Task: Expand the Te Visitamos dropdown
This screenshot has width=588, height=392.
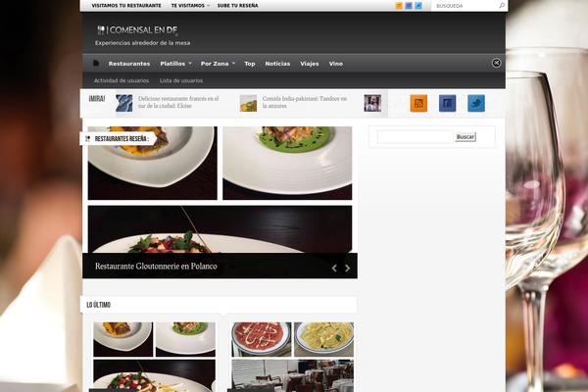Action: coord(190,6)
